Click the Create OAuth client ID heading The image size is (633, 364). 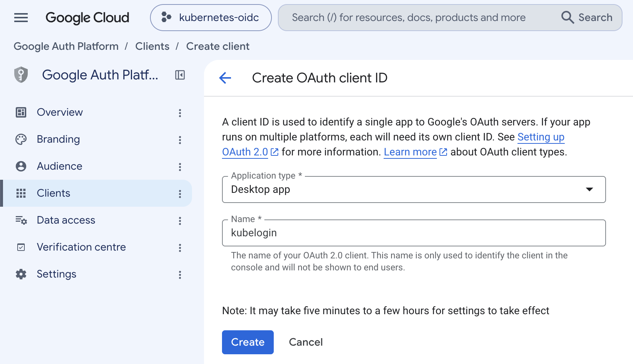pos(320,78)
